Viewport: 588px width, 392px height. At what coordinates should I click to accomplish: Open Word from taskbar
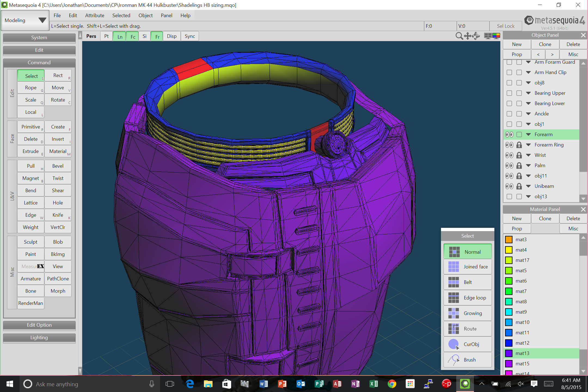[263, 384]
